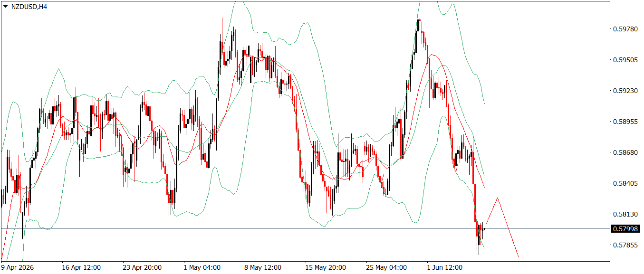Click price scale value 0.59230
The image size is (644, 274).
coord(625,91)
